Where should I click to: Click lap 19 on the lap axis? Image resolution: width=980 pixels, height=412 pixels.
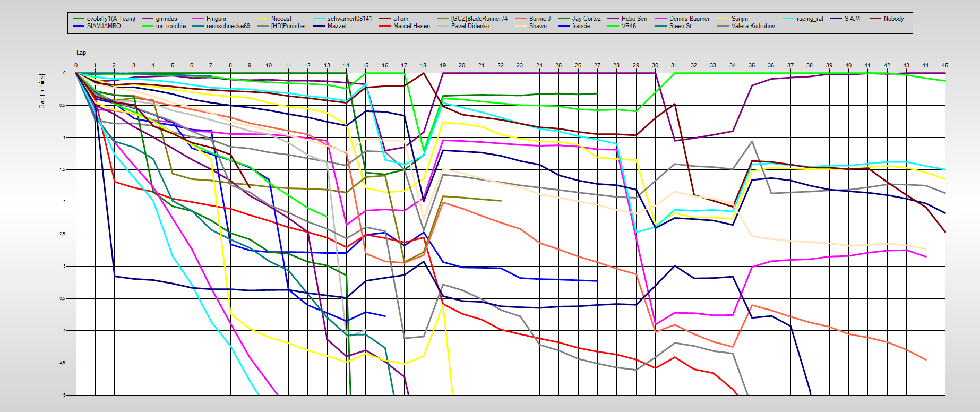(443, 65)
